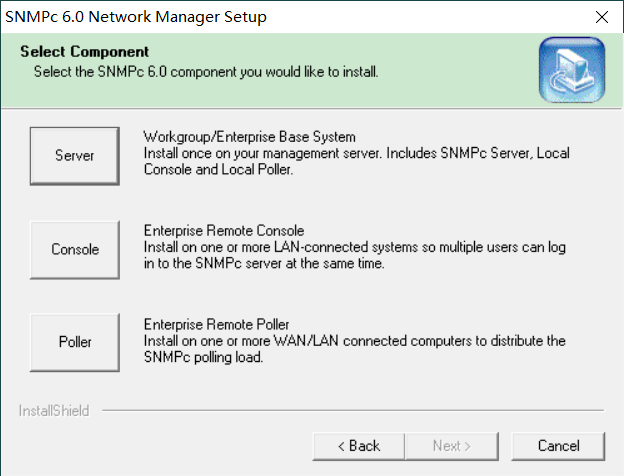Close the Setup window with X
The height and width of the screenshot is (476, 624).
pos(600,17)
